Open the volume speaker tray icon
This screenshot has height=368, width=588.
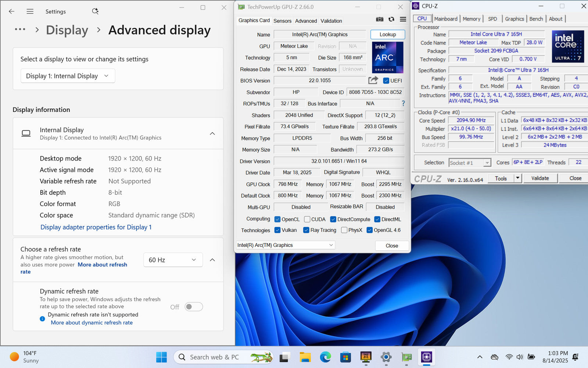520,357
